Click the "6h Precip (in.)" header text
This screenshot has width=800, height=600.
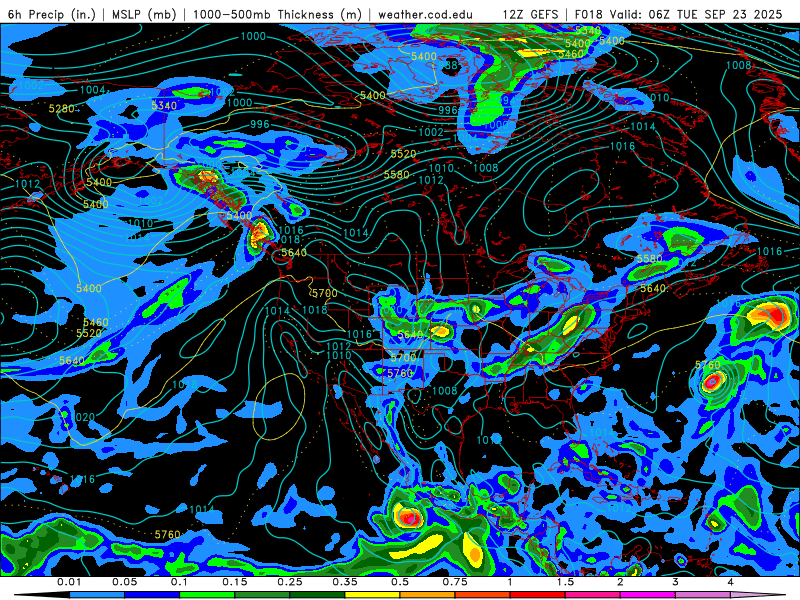pos(52,14)
